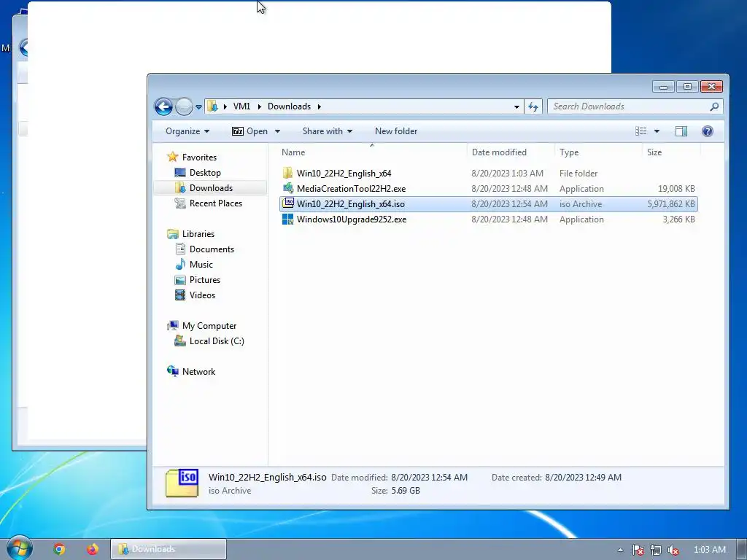
Task: Open the Pictures library
Action: coord(205,279)
